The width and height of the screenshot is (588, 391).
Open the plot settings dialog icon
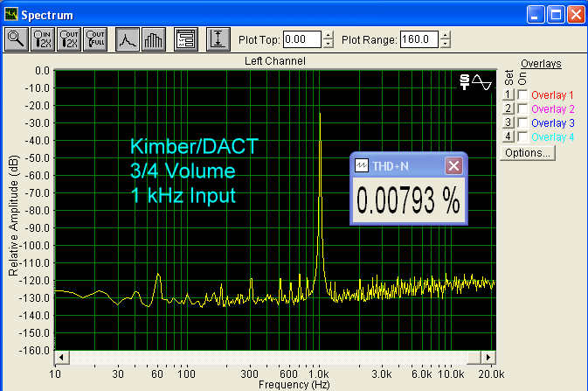tap(185, 38)
